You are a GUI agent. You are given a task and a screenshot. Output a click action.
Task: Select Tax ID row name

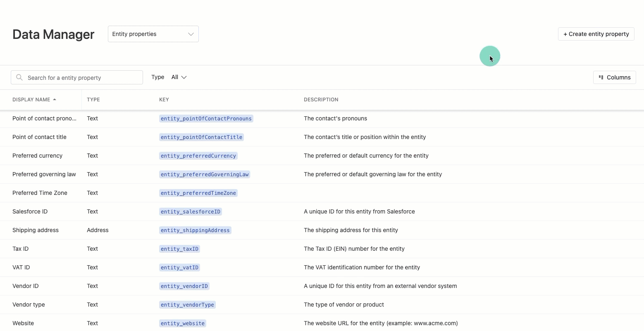(x=20, y=249)
